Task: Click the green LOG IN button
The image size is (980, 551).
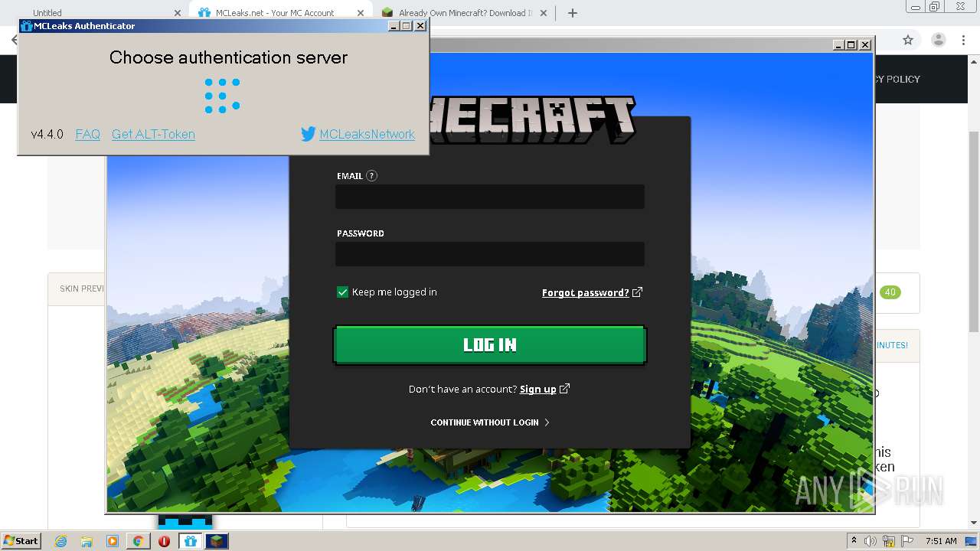Action: (490, 344)
